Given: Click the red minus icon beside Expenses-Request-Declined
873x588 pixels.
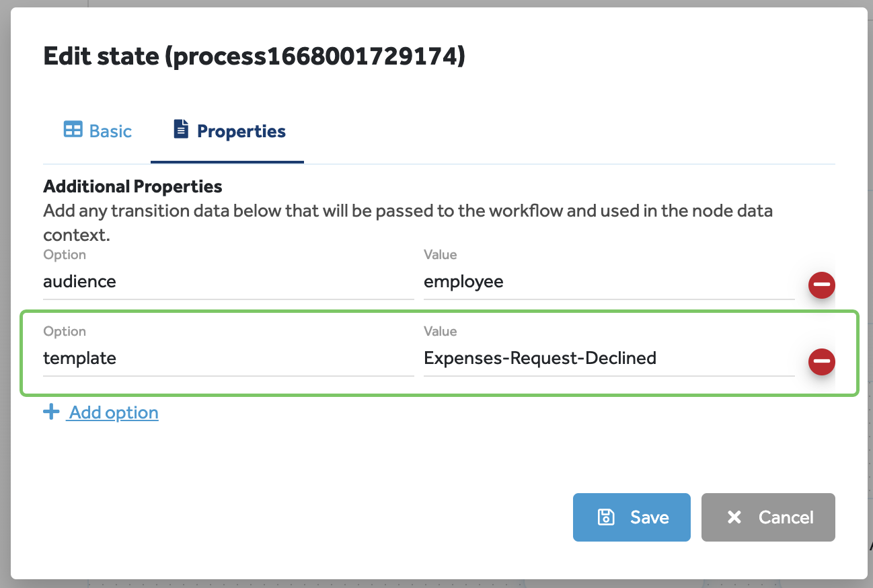Looking at the screenshot, I should 821,362.
